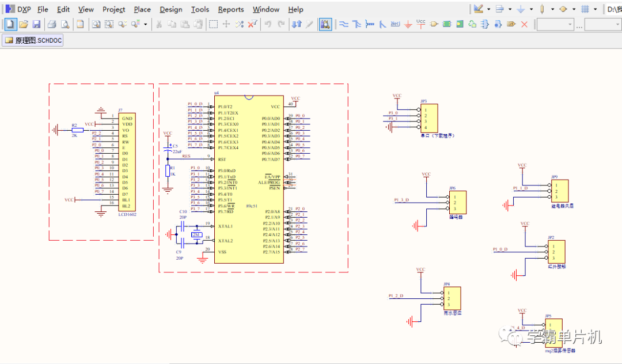Click the Redo arrow
The width and height of the screenshot is (622, 364).
coord(281,24)
